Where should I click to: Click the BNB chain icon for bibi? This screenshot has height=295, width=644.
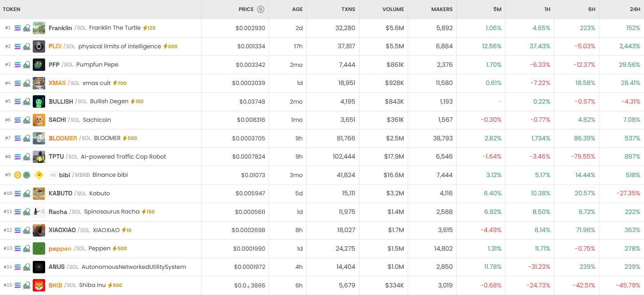coord(18,175)
